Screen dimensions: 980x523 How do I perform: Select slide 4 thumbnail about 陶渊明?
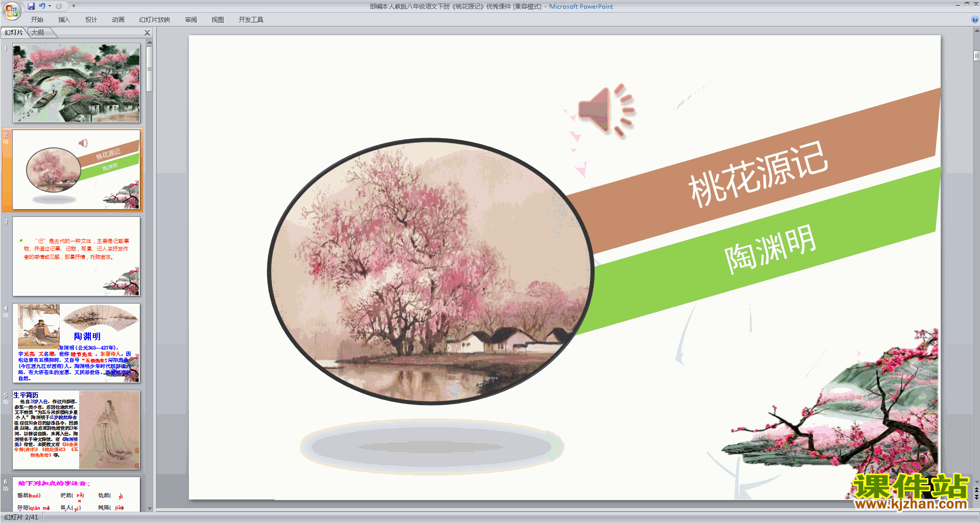click(x=77, y=343)
